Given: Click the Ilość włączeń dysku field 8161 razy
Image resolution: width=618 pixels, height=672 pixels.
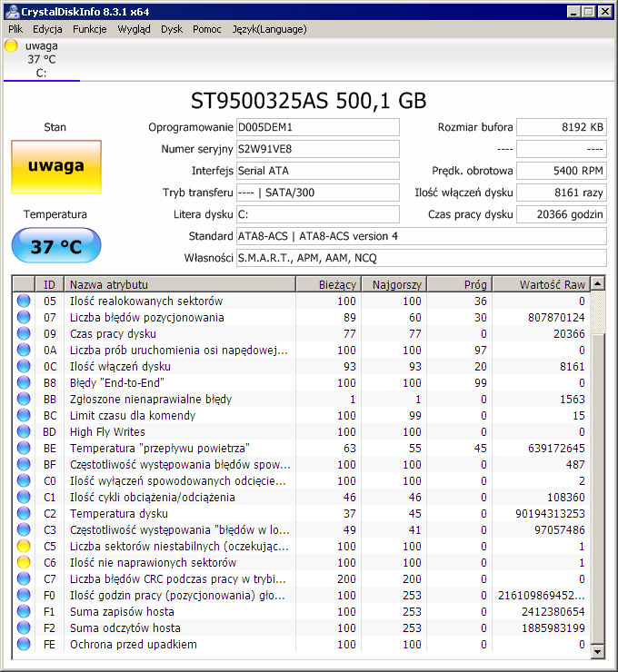Looking at the screenshot, I should (x=562, y=193).
